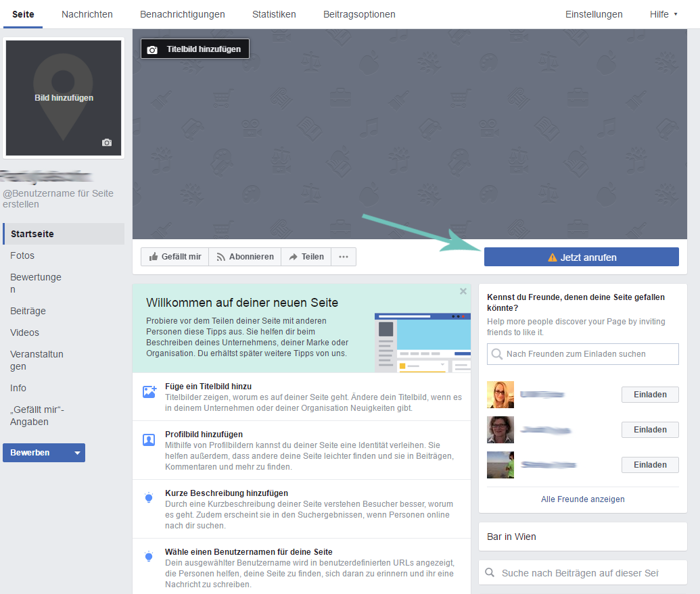Open the Seite tab
Viewport: 700px width, 594px height.
23,14
